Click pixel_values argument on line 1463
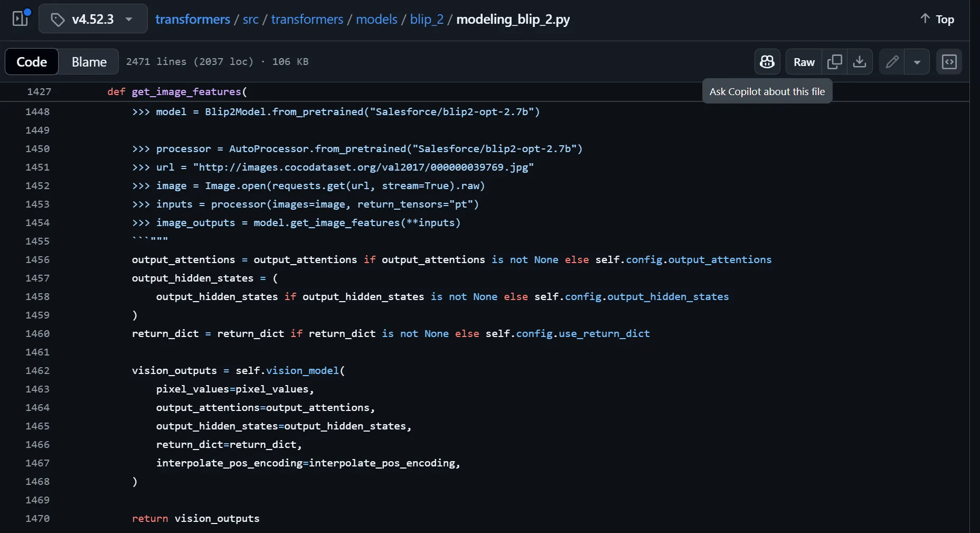The width and height of the screenshot is (980, 533). [x=235, y=389]
